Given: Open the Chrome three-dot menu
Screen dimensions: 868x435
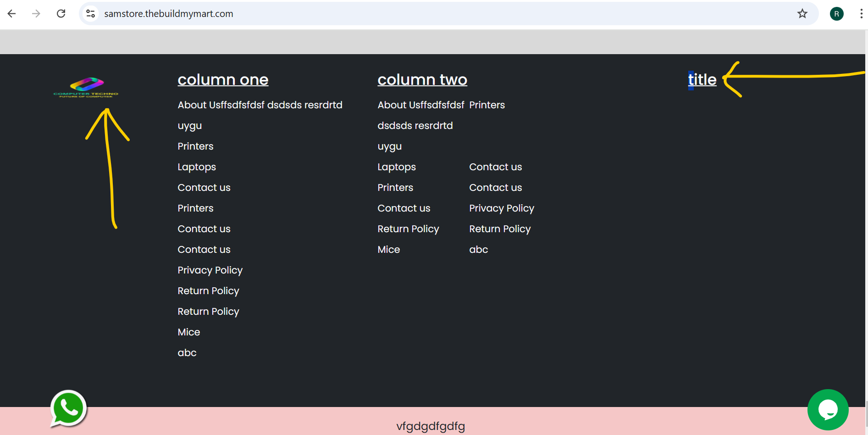Looking at the screenshot, I should click(x=861, y=14).
